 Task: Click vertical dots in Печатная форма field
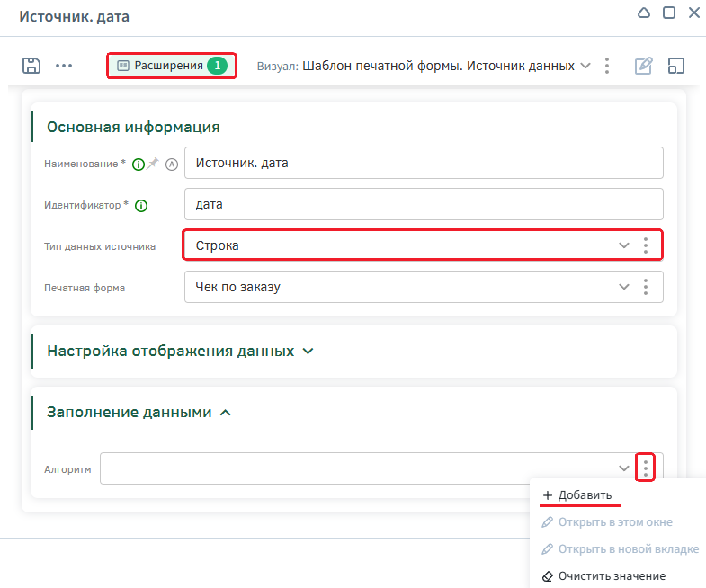(x=646, y=287)
